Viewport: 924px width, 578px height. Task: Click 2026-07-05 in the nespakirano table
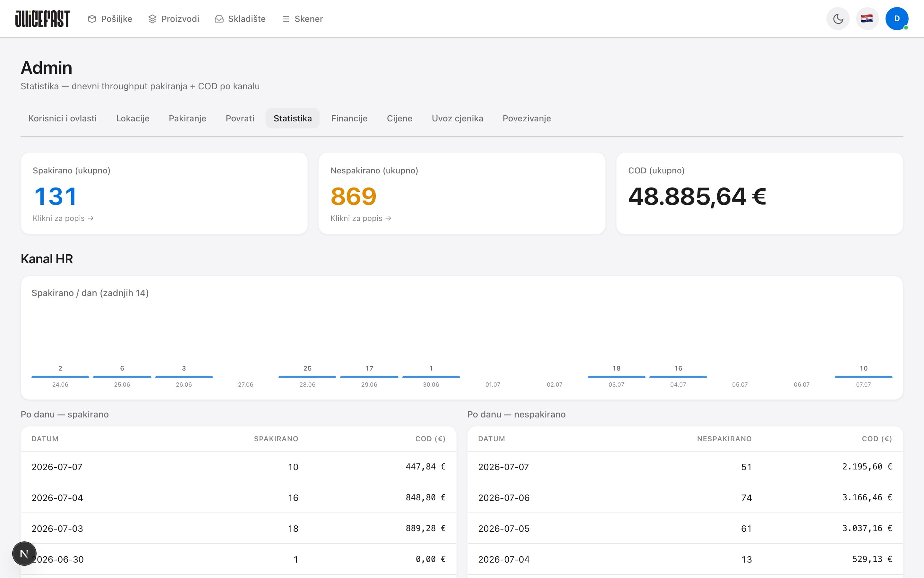pos(504,529)
